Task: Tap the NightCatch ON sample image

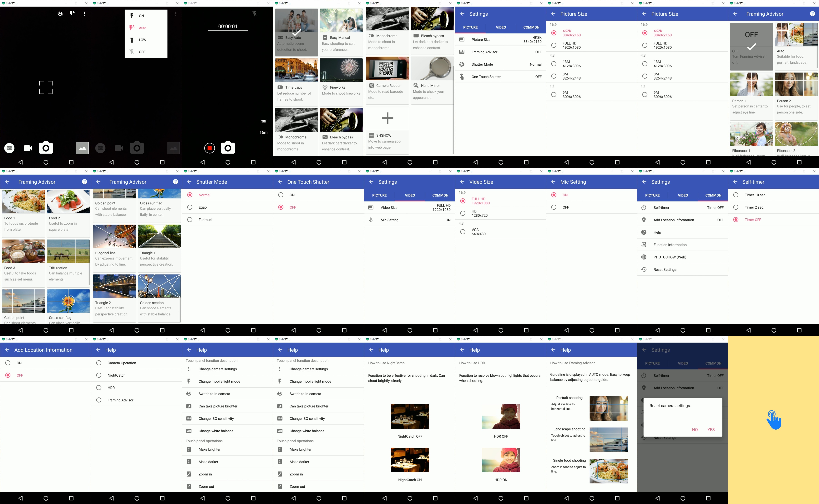Action: click(x=410, y=460)
